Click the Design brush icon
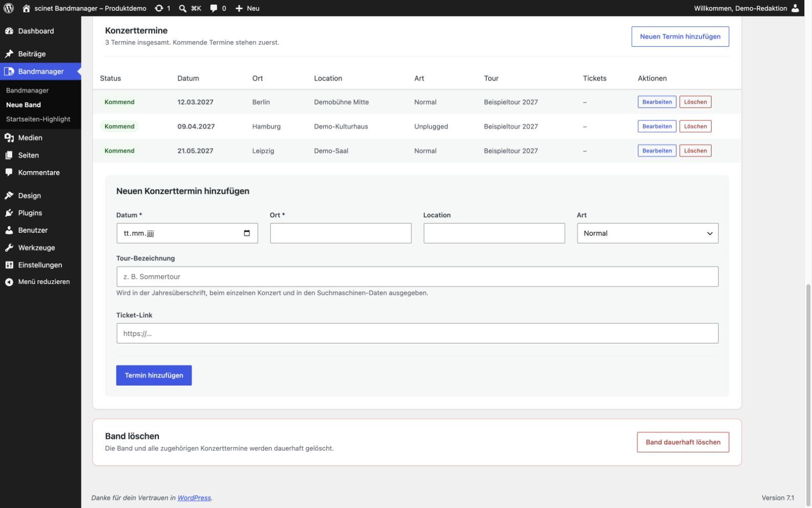The height and width of the screenshot is (508, 812). [x=9, y=195]
